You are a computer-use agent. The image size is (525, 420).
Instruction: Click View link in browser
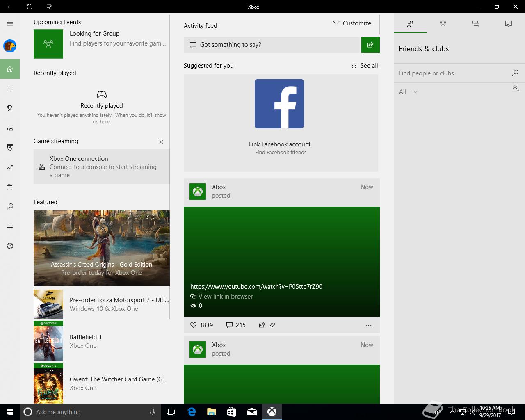(x=221, y=297)
